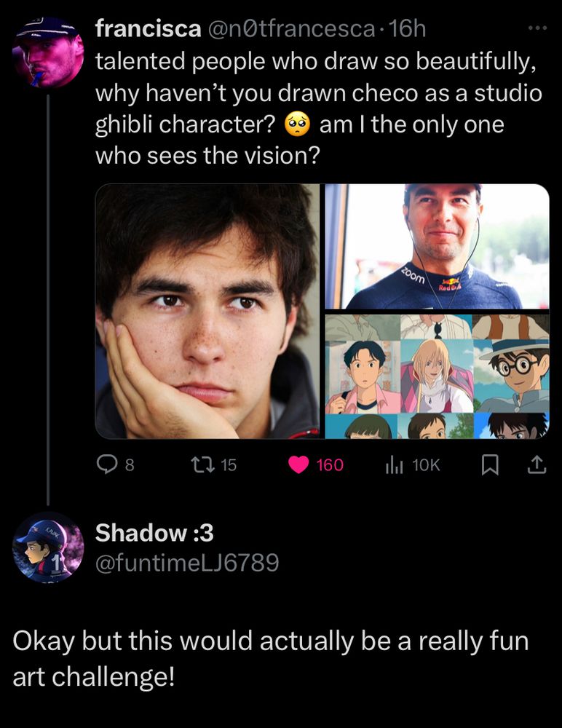Image resolution: width=562 pixels, height=728 pixels.
Task: Reply to francisca's tweet via comment icon
Action: tap(107, 464)
